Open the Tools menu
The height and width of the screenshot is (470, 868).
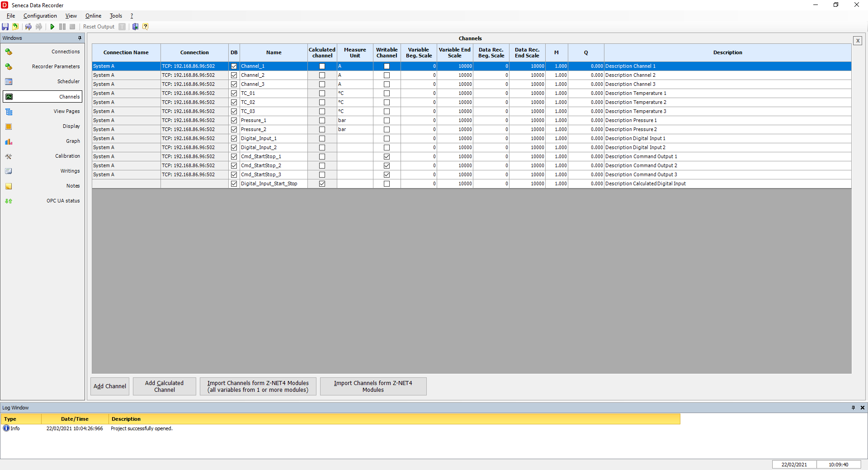click(x=116, y=16)
